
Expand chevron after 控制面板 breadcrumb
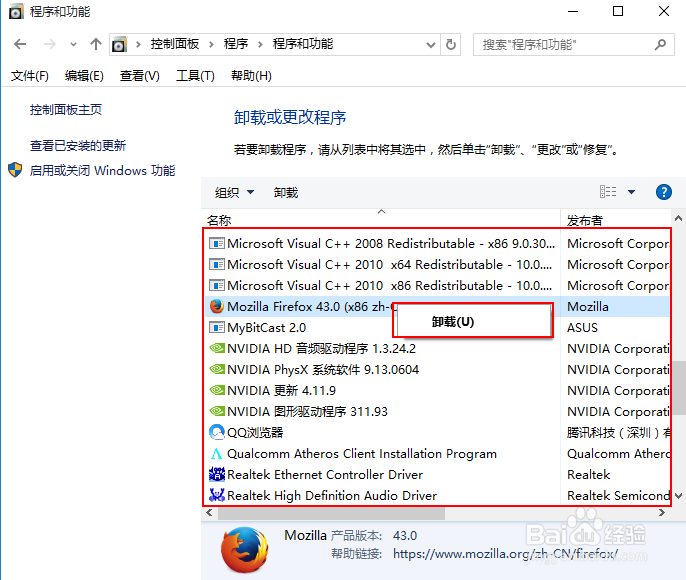pyautogui.click(x=211, y=44)
